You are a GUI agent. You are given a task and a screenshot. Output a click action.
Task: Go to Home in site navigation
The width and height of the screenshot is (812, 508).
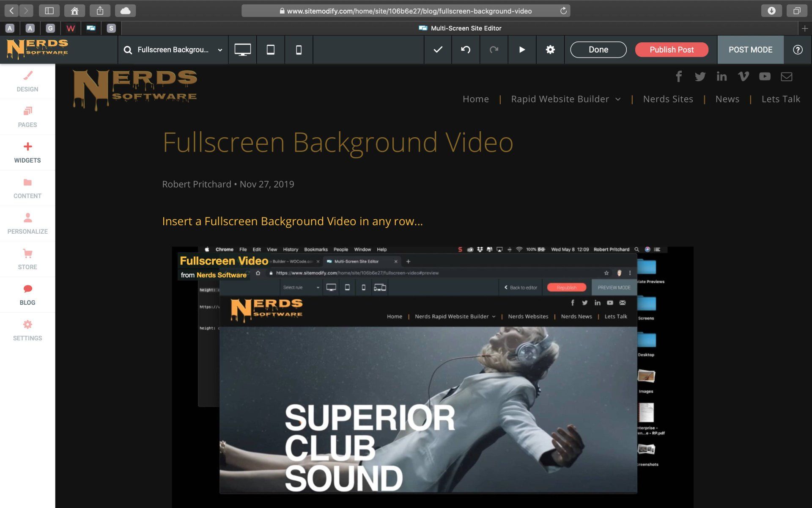coord(476,99)
